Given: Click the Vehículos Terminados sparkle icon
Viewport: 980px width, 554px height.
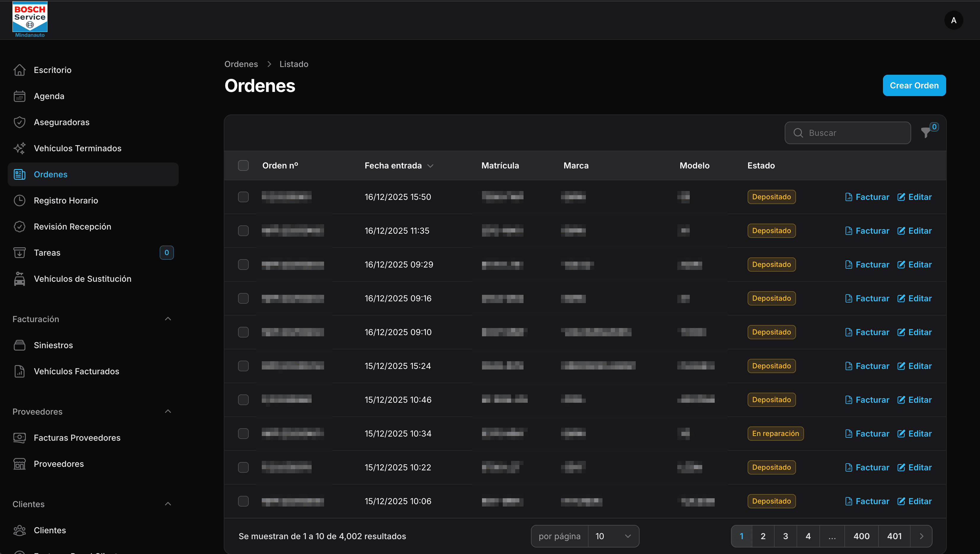Looking at the screenshot, I should point(19,148).
